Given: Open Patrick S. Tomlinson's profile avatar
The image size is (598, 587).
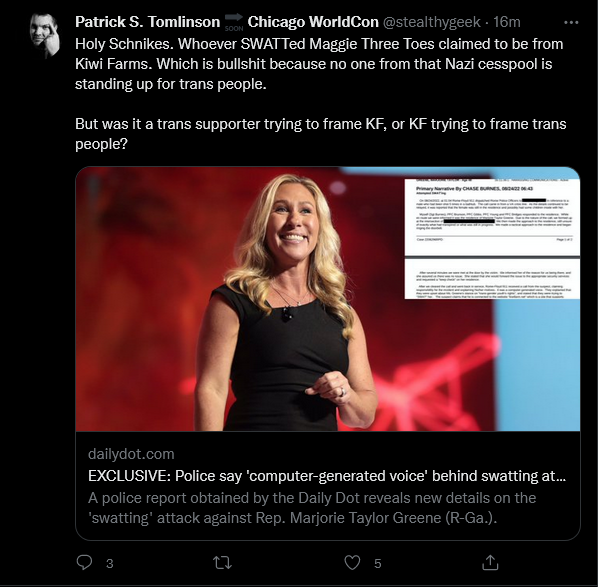Looking at the screenshot, I should point(45,35).
